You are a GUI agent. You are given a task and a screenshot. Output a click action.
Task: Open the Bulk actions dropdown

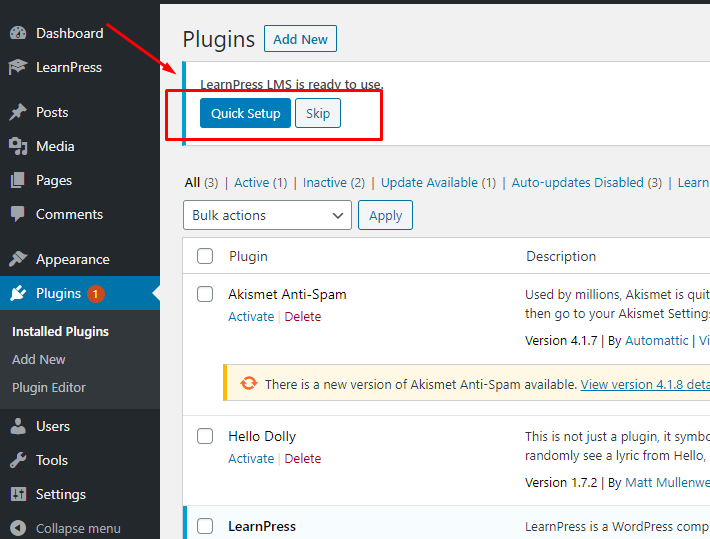(267, 215)
